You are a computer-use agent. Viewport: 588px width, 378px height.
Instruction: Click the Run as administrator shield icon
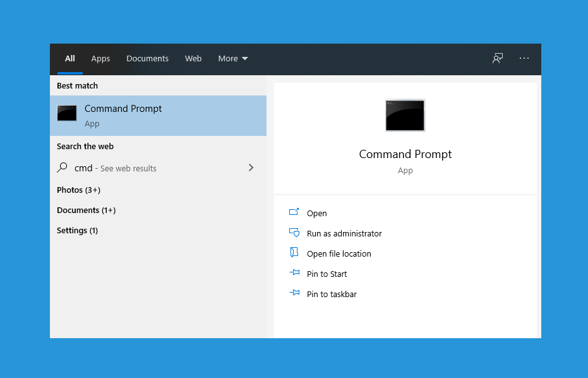[x=294, y=233]
